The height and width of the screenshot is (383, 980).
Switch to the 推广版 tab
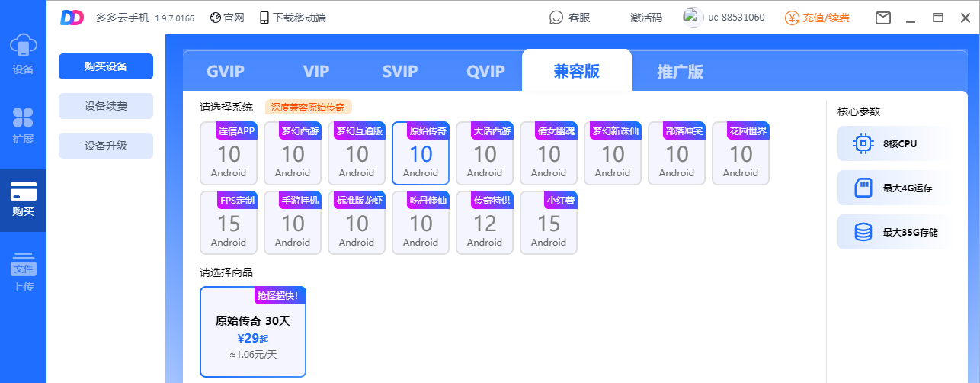(x=680, y=72)
